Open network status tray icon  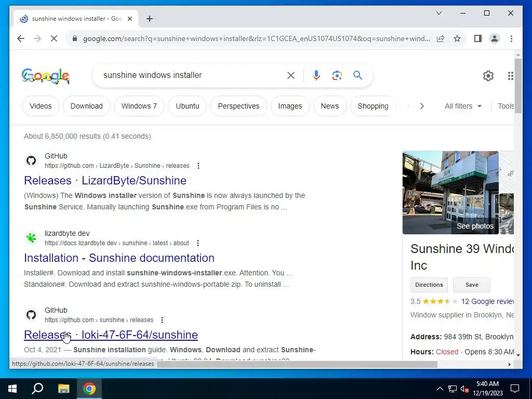[453, 389]
